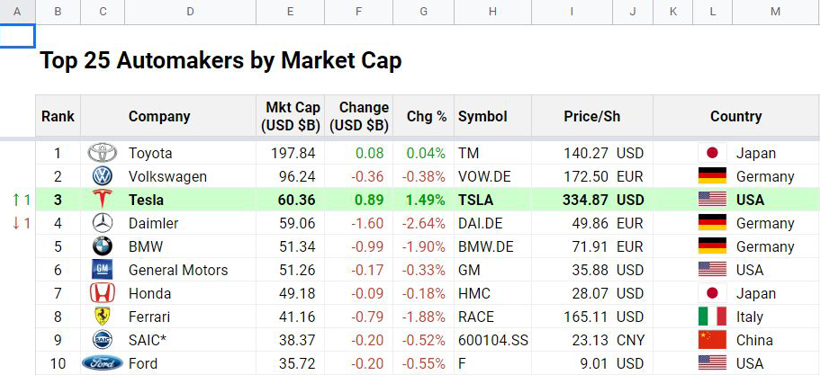
Task: Select the red Tesla logo
Action: [102, 199]
